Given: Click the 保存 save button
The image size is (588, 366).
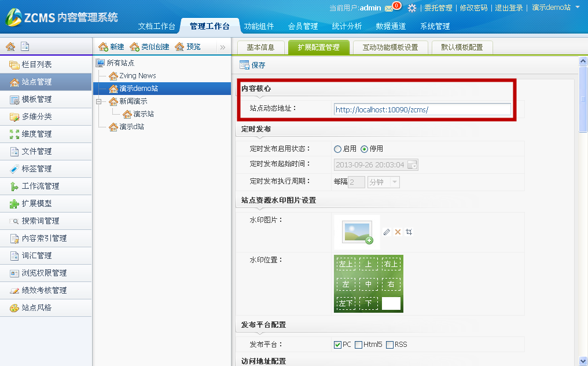Looking at the screenshot, I should click(253, 65).
